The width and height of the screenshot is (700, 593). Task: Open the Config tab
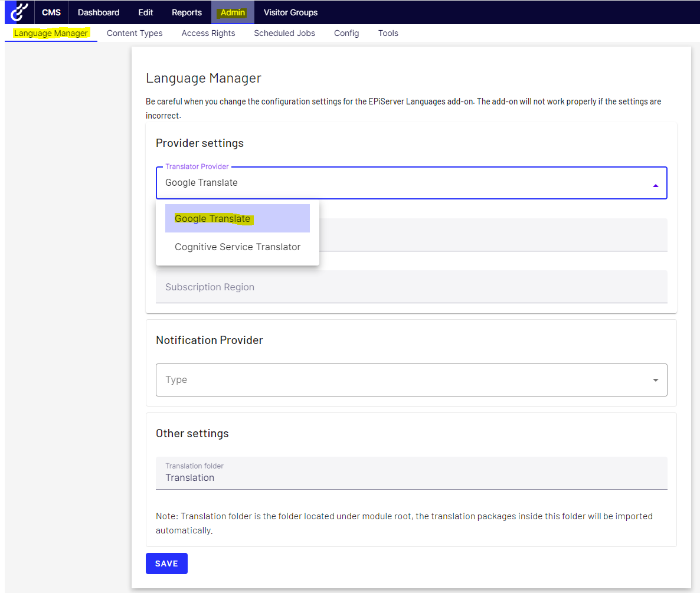[x=346, y=33]
